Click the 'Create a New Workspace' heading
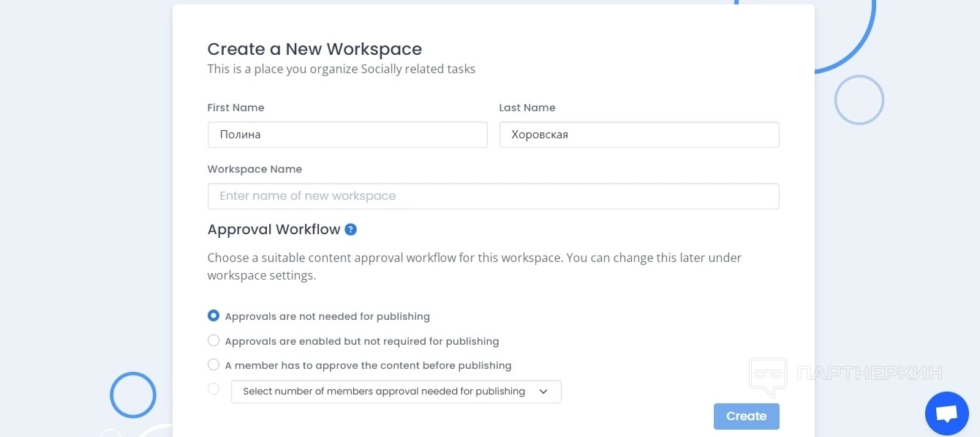This screenshot has width=980, height=437. [314, 49]
